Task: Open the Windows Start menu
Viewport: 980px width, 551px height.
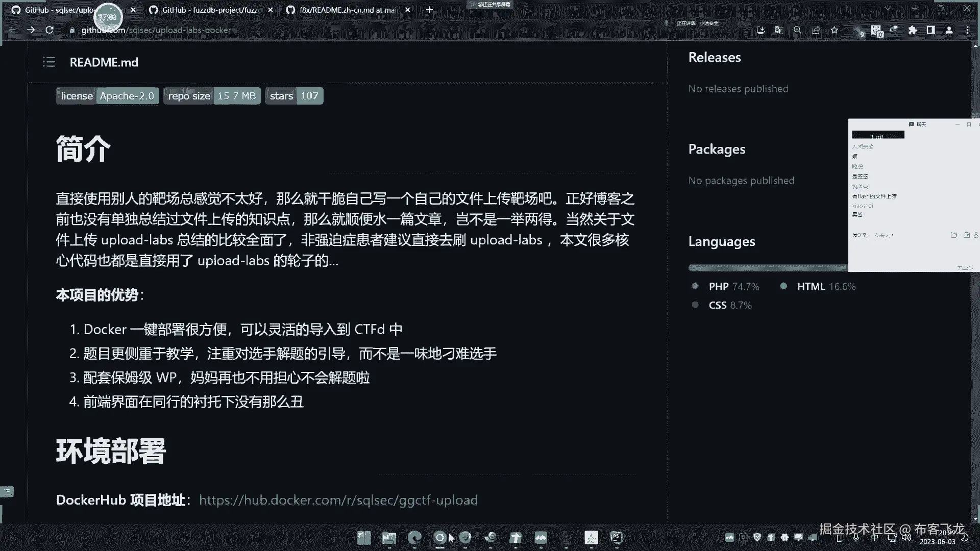Action: pos(364,537)
